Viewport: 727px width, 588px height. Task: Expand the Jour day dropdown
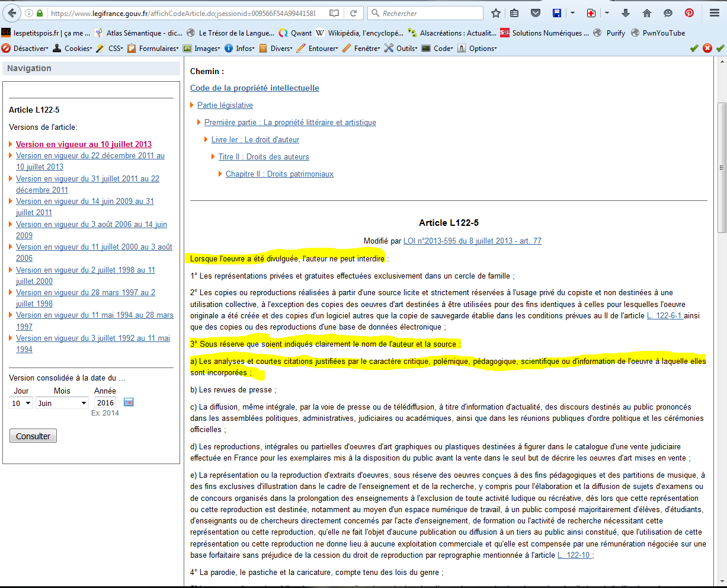coord(21,403)
